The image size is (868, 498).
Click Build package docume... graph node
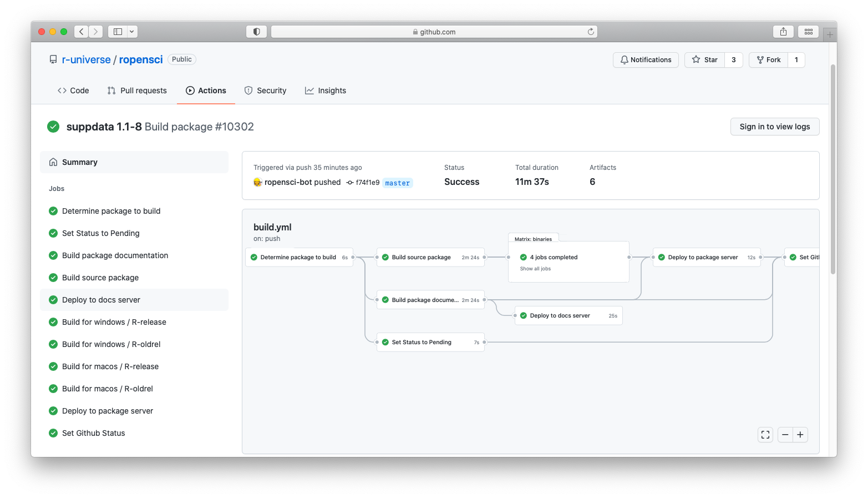pos(431,300)
